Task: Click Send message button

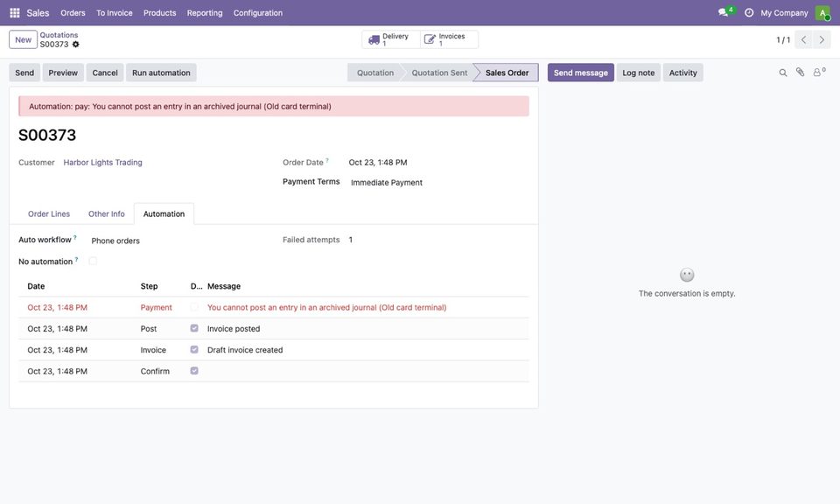Action: pos(581,73)
